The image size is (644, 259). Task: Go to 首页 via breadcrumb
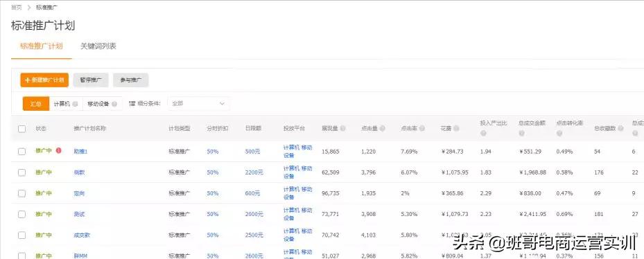pos(17,8)
